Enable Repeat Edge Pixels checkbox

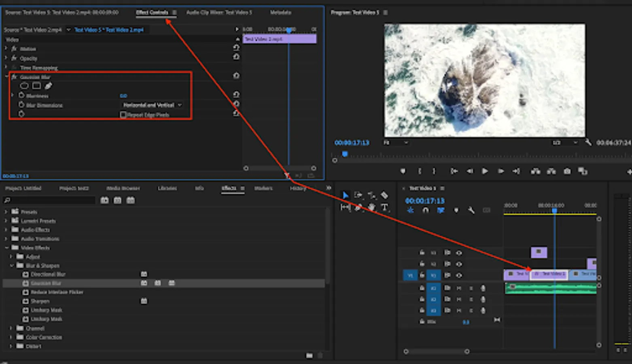123,115
